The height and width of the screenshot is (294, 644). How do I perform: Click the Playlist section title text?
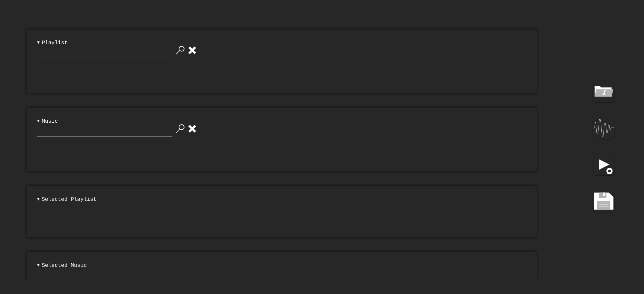point(55,43)
